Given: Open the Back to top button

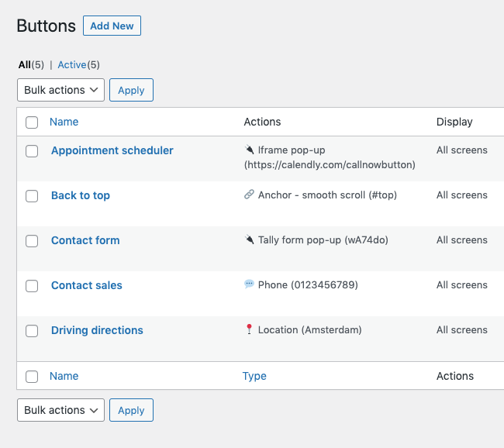Looking at the screenshot, I should [81, 195].
